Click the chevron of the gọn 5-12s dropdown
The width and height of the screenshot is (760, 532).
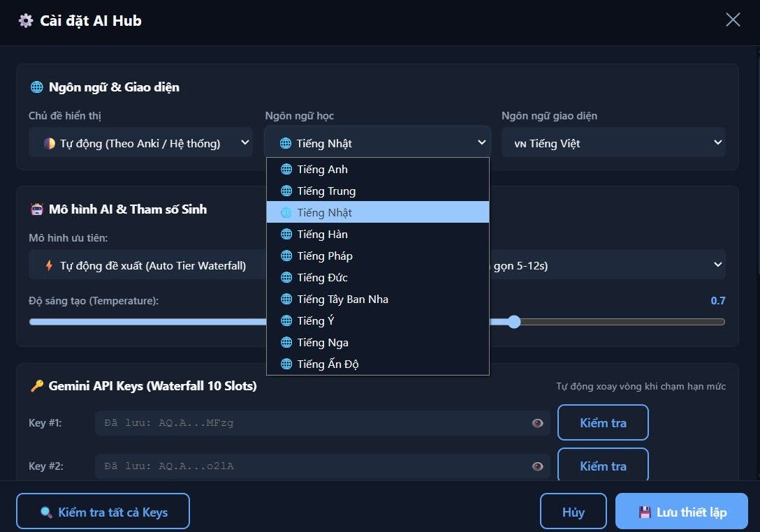tap(718, 265)
